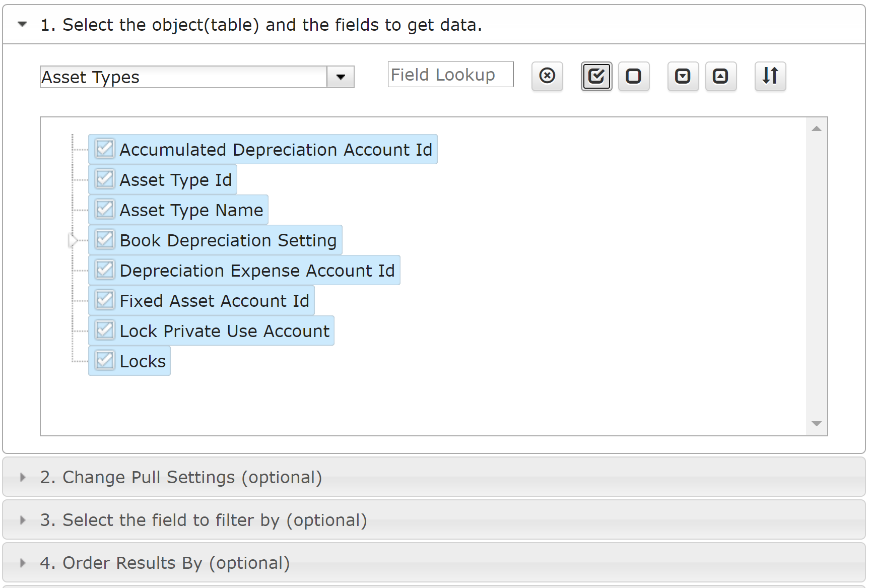The height and width of the screenshot is (588, 869).
Task: Uncheck the Locks field checkbox
Action: pos(105,360)
